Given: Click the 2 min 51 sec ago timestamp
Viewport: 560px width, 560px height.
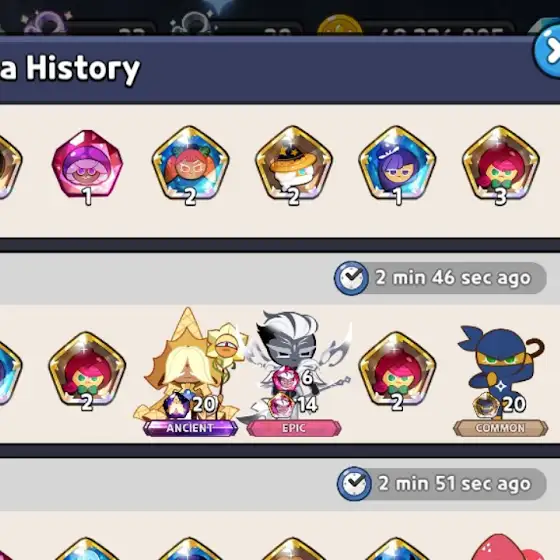Looking at the screenshot, I should pyautogui.click(x=455, y=484).
